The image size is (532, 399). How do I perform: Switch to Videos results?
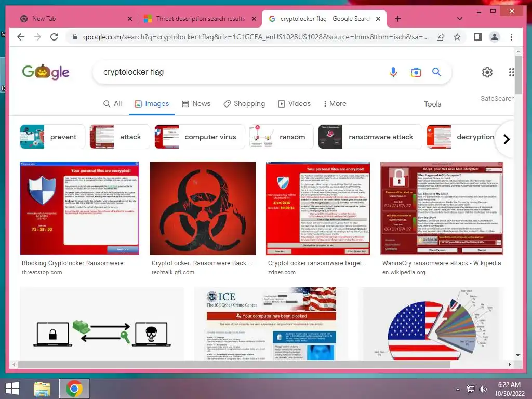pyautogui.click(x=294, y=104)
